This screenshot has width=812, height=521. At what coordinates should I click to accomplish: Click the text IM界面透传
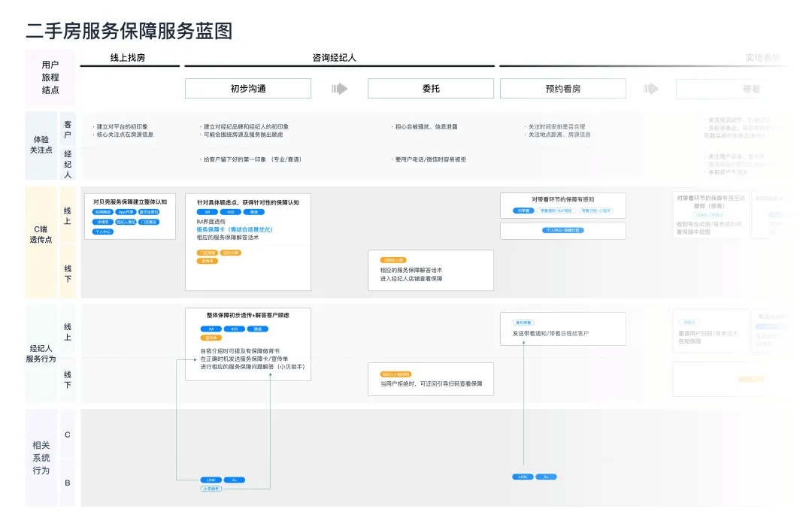tap(211, 222)
